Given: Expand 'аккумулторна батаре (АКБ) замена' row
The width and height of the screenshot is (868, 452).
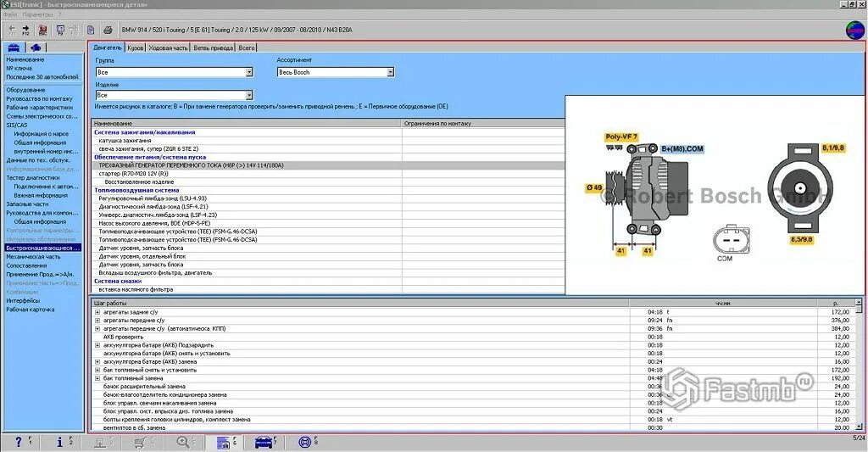Looking at the screenshot, I should point(97,362).
